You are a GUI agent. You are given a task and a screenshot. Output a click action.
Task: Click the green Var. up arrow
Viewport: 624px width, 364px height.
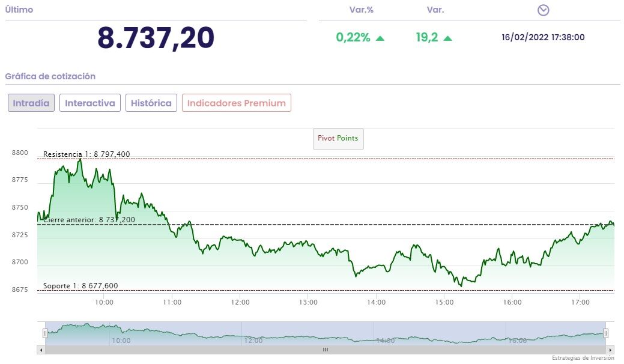pyautogui.click(x=447, y=38)
